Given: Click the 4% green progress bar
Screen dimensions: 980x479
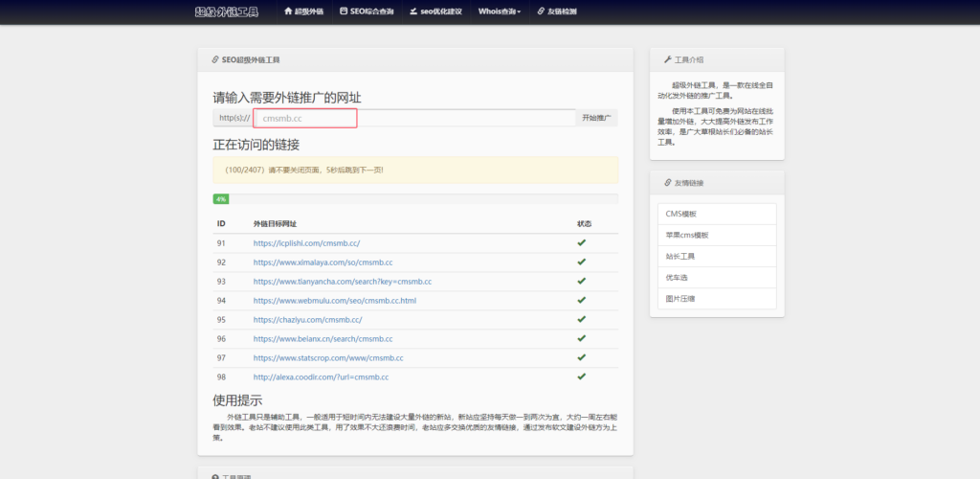Looking at the screenshot, I should (221, 199).
